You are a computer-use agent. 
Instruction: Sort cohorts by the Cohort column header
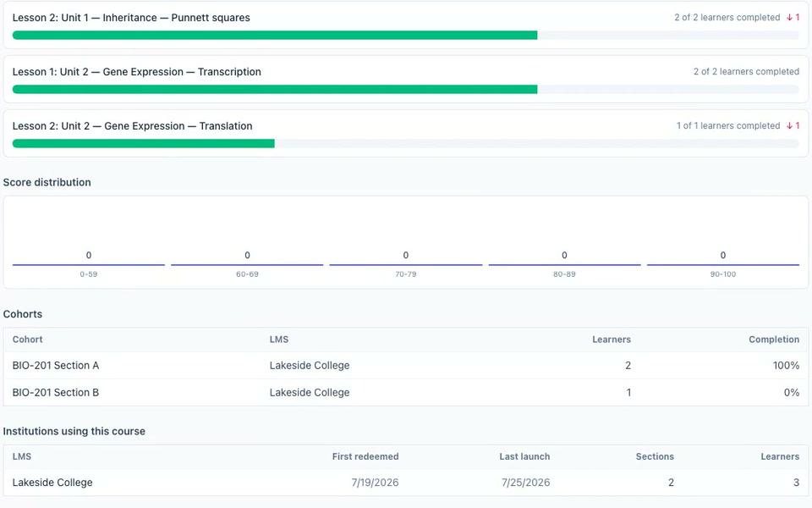tap(27, 340)
